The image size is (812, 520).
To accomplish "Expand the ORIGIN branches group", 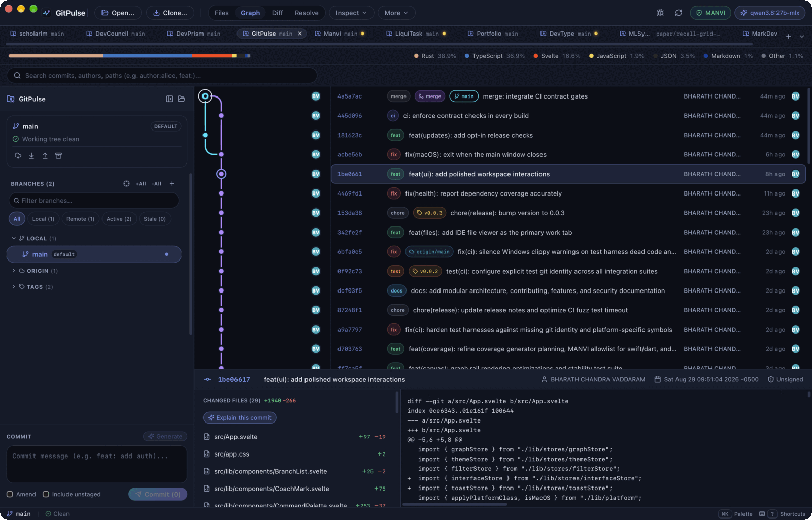I will (14, 271).
